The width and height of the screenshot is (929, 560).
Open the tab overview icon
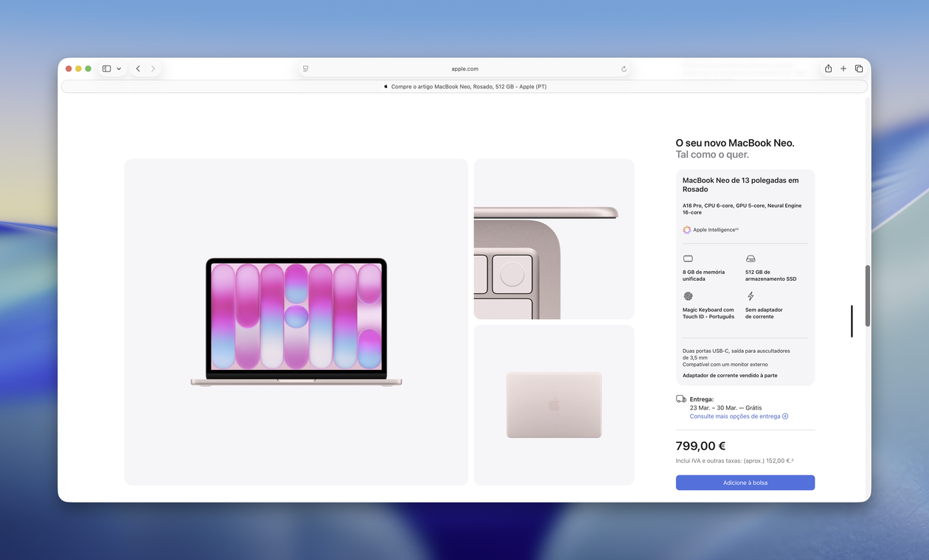click(858, 68)
